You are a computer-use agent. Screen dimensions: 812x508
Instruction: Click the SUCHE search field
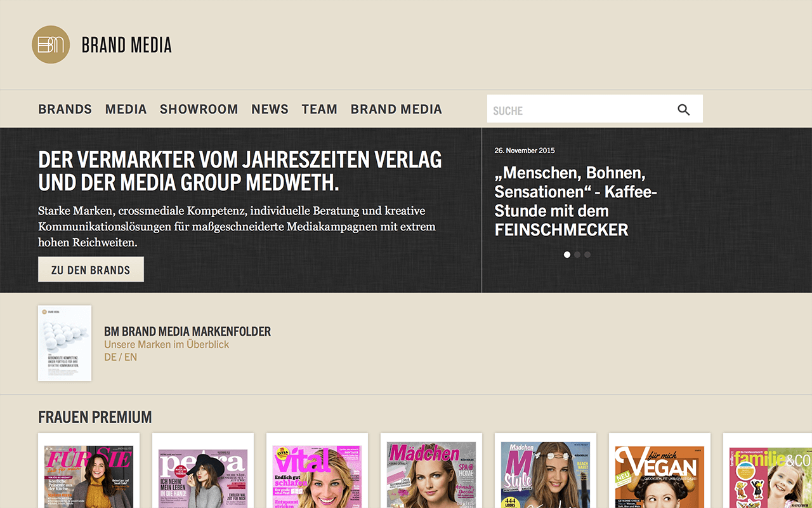[x=594, y=109]
